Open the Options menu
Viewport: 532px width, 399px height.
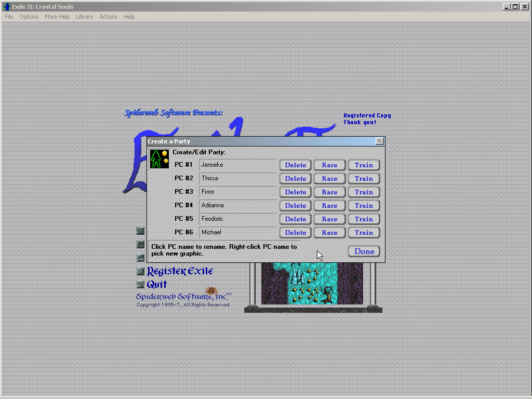point(29,17)
